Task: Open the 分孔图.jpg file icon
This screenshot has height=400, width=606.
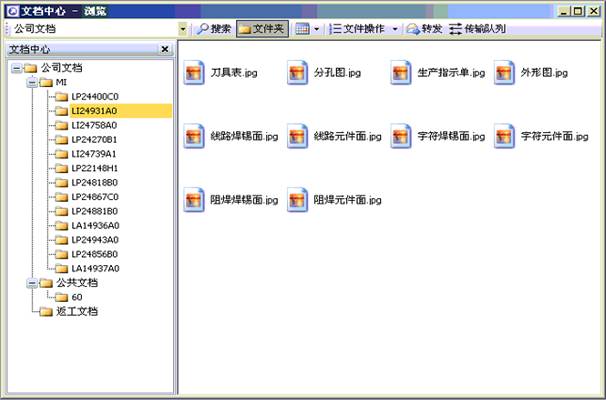Action: [297, 72]
